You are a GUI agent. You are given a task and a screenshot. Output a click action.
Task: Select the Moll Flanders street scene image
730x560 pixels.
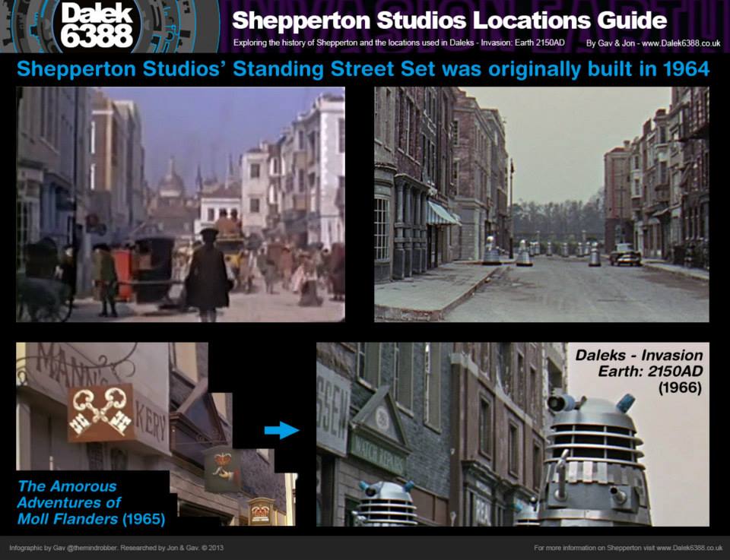(181, 204)
